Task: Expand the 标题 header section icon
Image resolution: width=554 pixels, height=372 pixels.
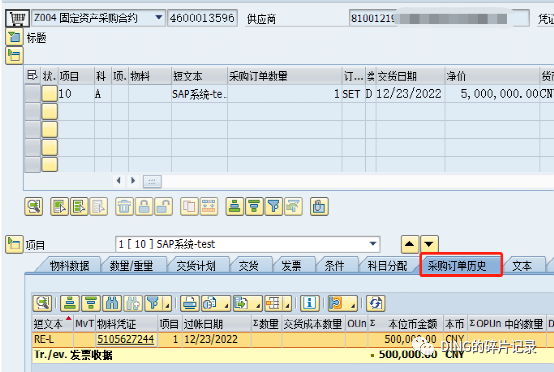Action: pyautogui.click(x=14, y=37)
